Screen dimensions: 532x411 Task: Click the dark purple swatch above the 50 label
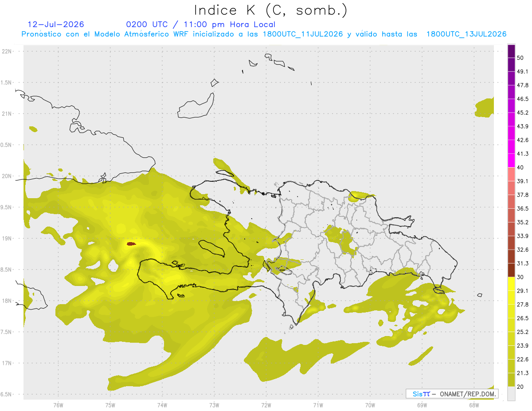tap(511, 51)
